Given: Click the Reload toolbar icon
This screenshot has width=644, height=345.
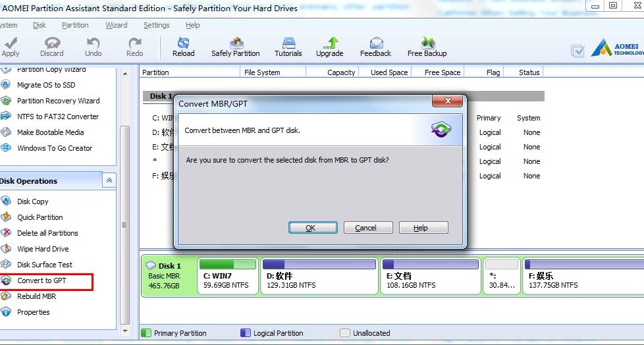Looking at the screenshot, I should [x=183, y=47].
